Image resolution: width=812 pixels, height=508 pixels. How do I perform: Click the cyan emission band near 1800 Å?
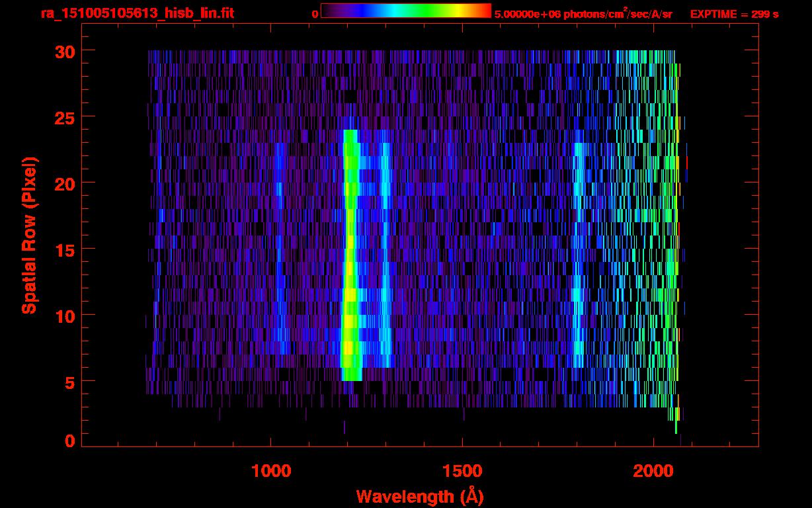(579, 255)
